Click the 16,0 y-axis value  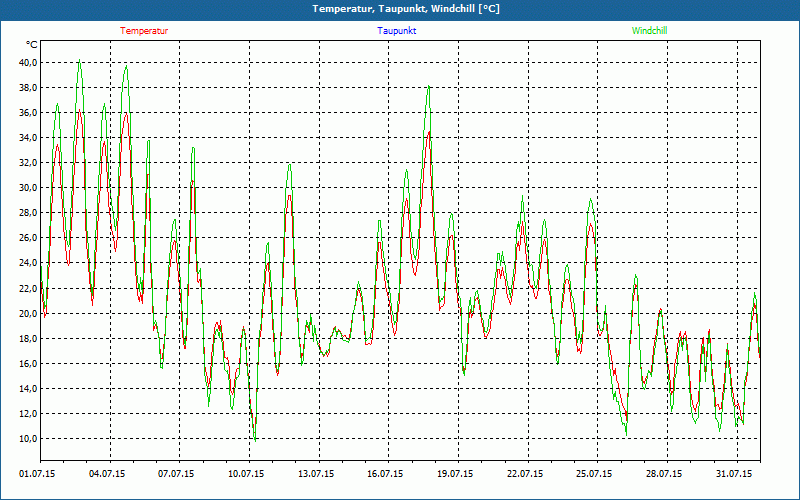tap(28, 363)
